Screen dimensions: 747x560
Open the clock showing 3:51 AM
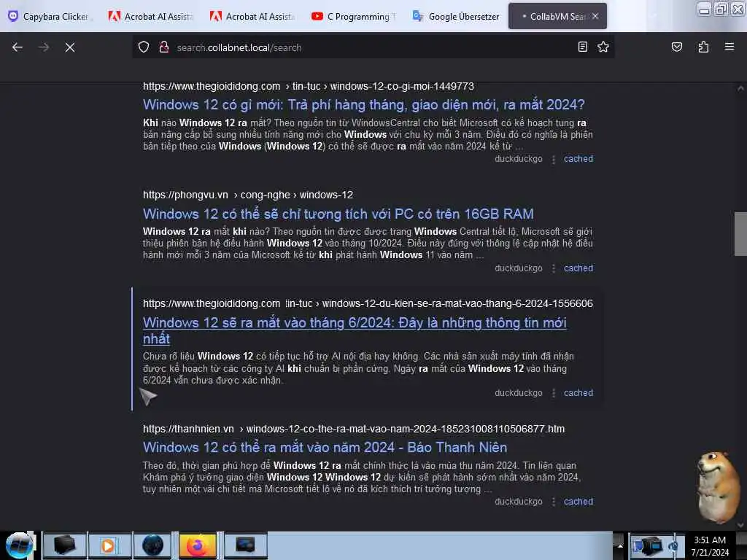point(710,546)
